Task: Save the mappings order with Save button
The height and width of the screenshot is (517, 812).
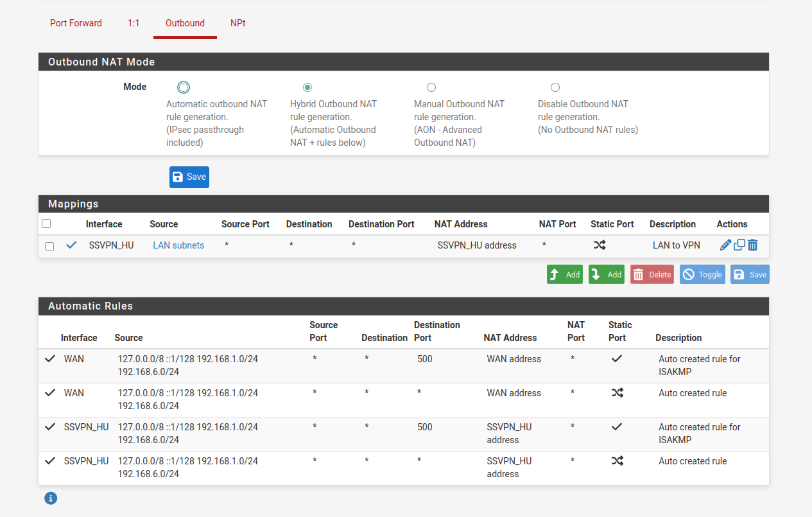Action: coord(750,274)
